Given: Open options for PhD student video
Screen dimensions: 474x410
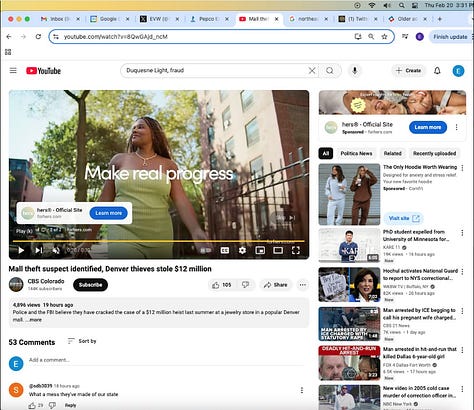Looking at the screenshot, I should click(462, 233).
